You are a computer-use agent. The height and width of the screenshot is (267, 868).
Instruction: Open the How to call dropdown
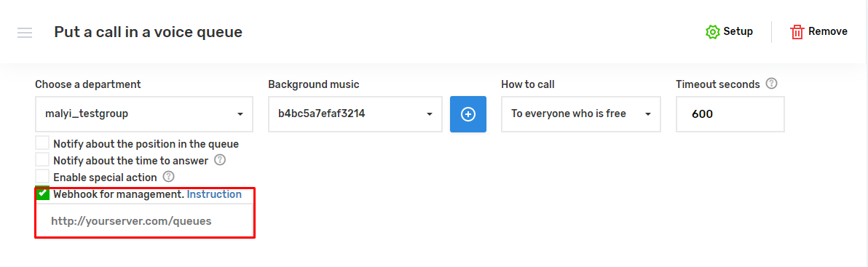tap(580, 114)
